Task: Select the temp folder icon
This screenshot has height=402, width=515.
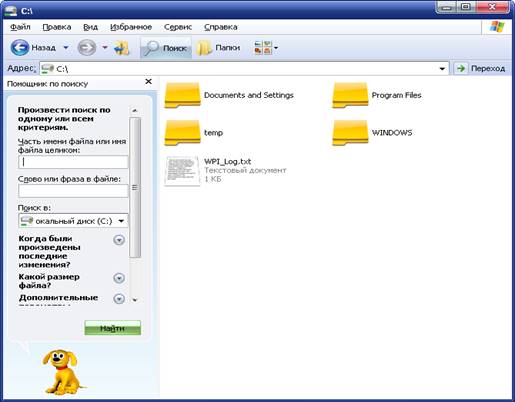Action: (182, 133)
